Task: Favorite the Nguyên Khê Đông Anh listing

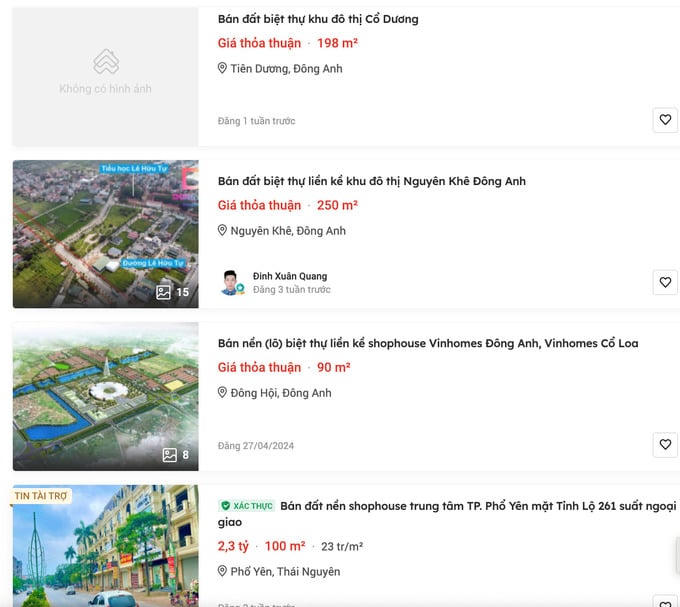Action: coord(665,282)
